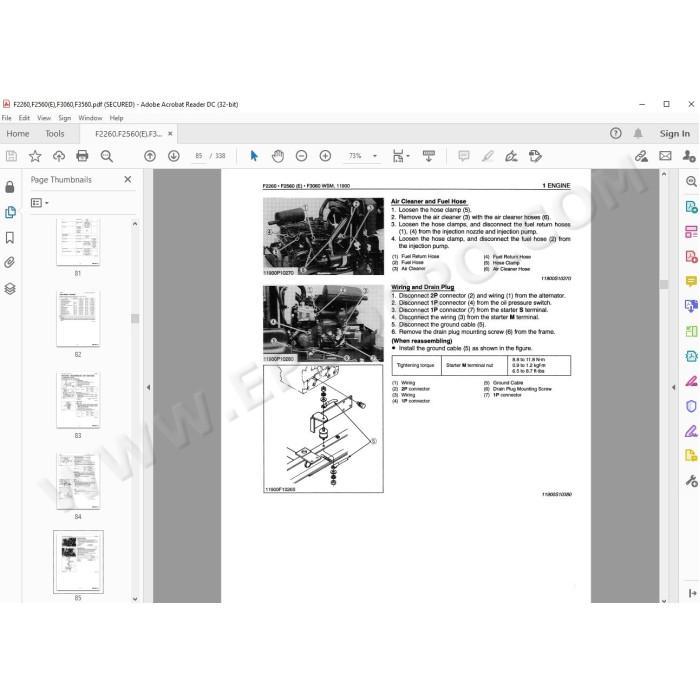
Task: Close the F2260,F2560 document tab
Action: click(x=170, y=133)
